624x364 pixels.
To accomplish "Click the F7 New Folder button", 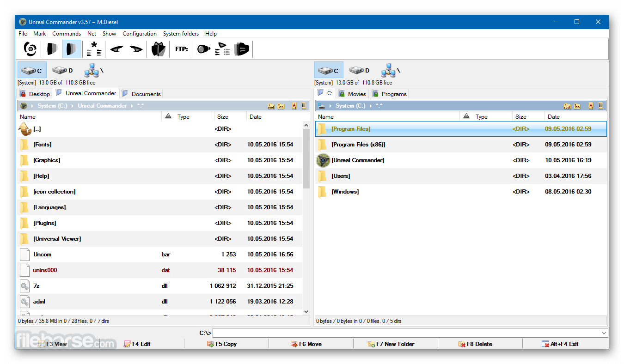I will tap(391, 344).
